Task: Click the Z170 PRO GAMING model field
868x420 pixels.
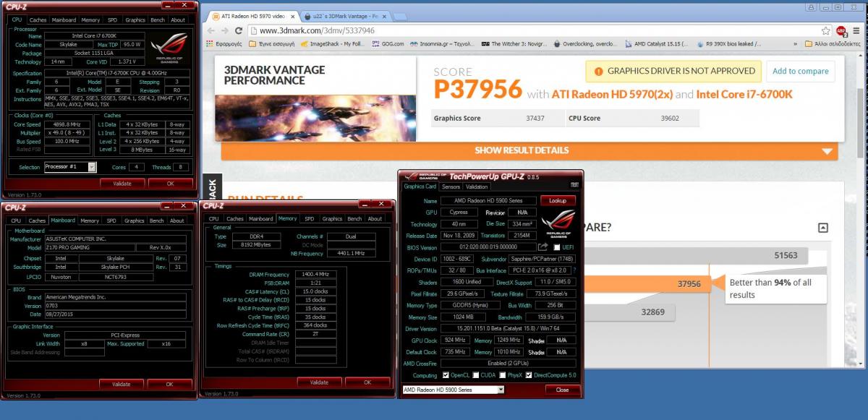Action: pos(89,247)
